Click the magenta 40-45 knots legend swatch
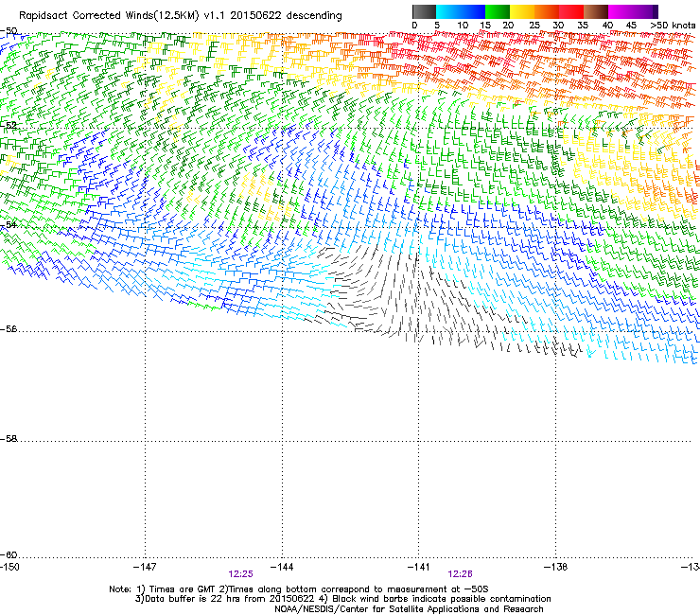Image resolution: width=700 pixels, height=615 pixels. click(x=621, y=11)
